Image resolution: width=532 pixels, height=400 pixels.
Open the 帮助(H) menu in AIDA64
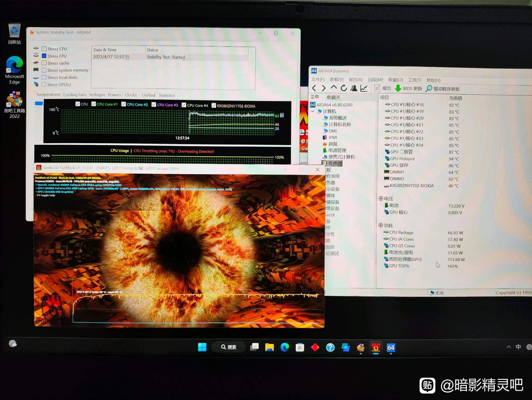click(x=433, y=80)
